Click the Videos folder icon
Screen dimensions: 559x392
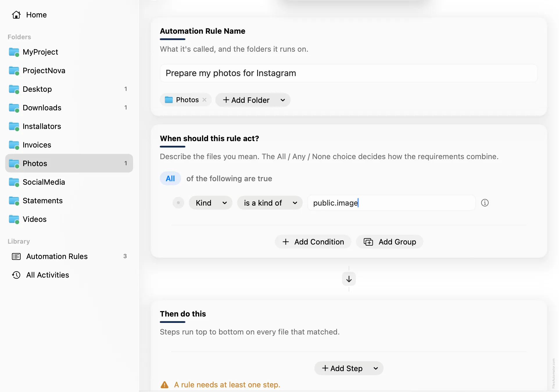[14, 220]
